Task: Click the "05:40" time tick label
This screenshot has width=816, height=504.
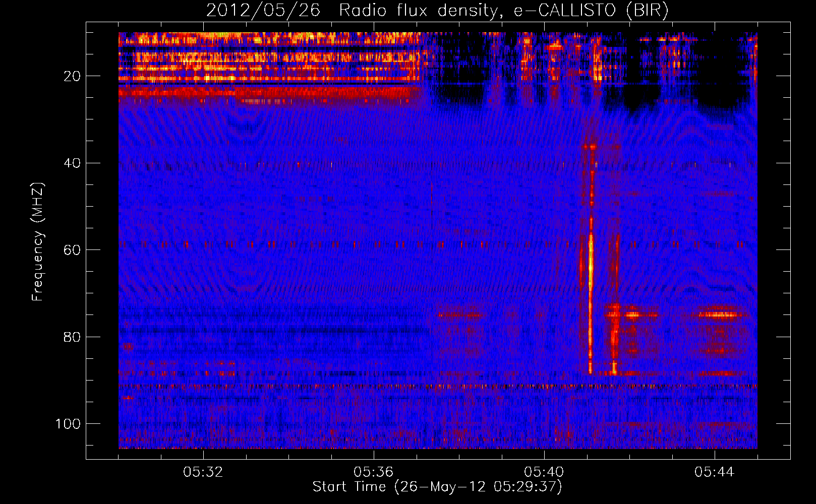Action: pyautogui.click(x=544, y=472)
